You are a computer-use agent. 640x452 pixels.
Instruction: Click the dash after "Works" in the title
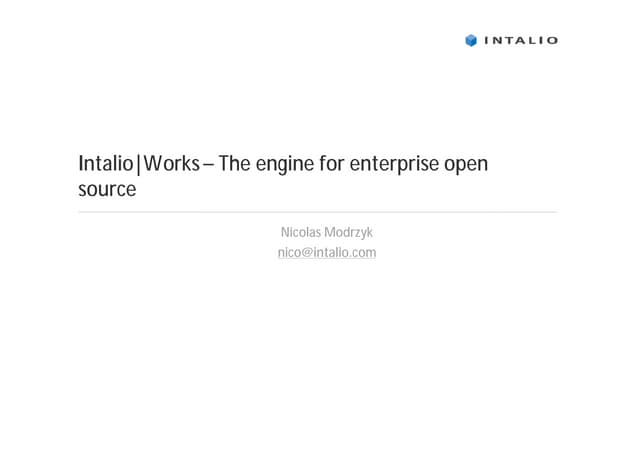click(209, 165)
